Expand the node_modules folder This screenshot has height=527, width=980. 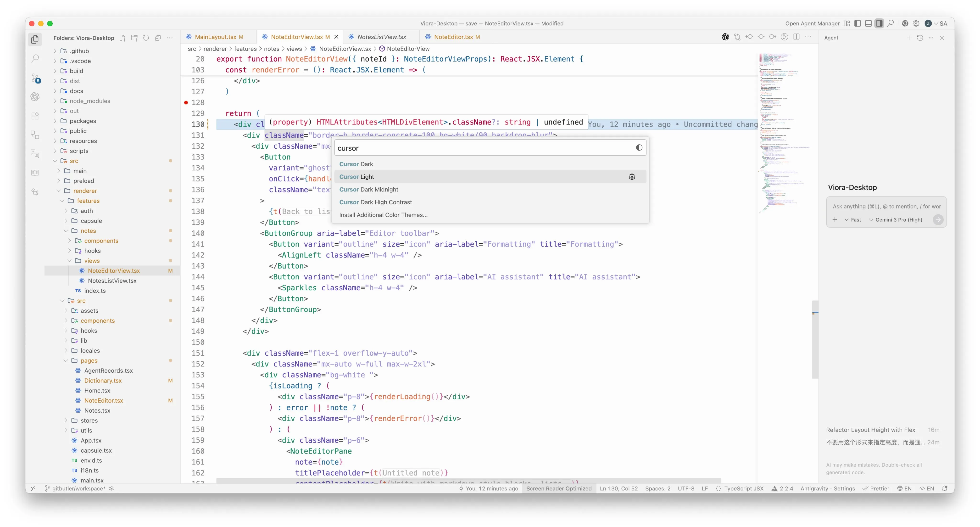(x=90, y=101)
